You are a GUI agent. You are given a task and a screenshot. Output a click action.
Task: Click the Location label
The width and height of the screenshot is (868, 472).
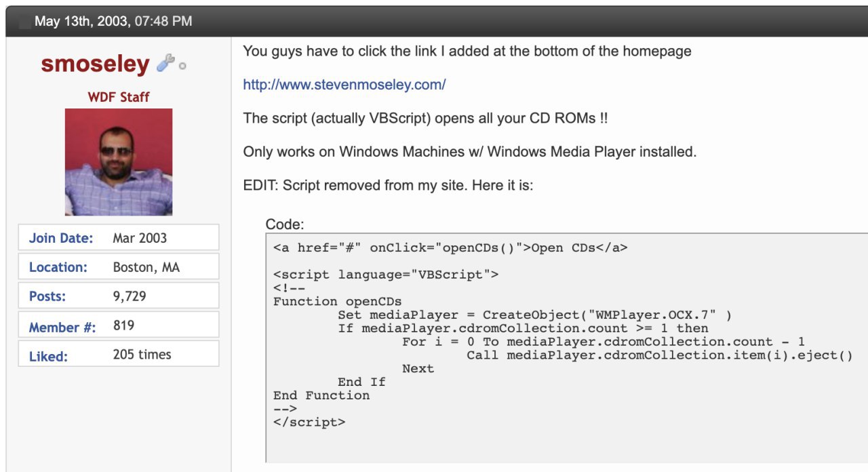click(x=58, y=267)
